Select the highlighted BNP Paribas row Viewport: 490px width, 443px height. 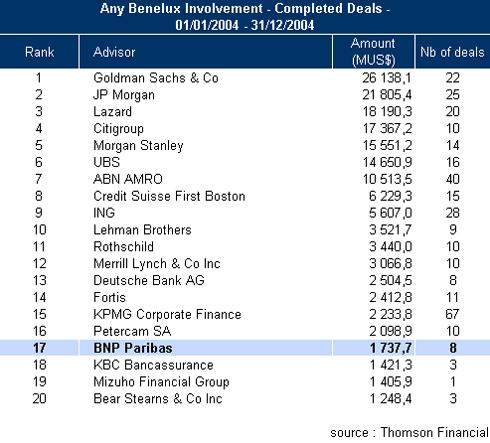(x=245, y=348)
